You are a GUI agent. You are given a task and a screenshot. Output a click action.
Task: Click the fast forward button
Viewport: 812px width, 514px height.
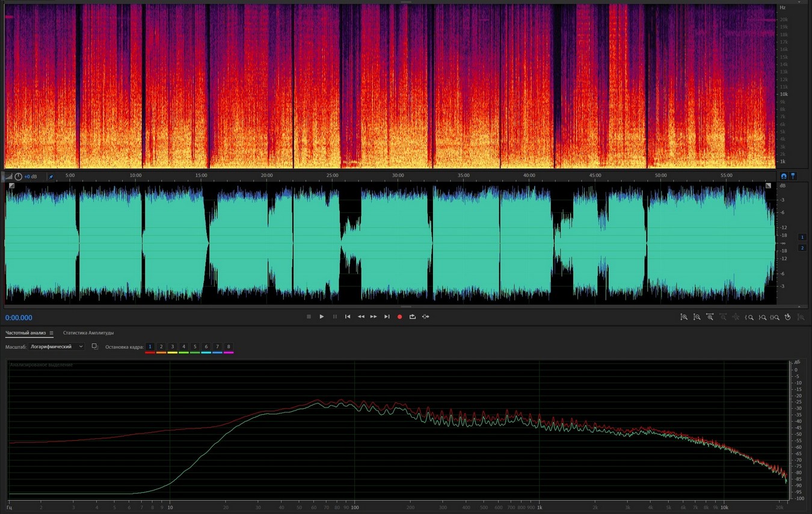point(374,317)
